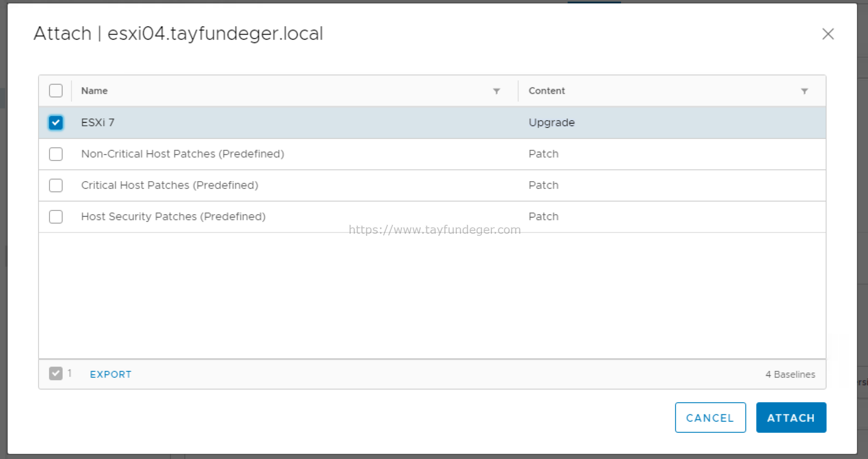Screen dimensions: 868x459
Task: Click the CANCEL button
Action: coord(710,418)
